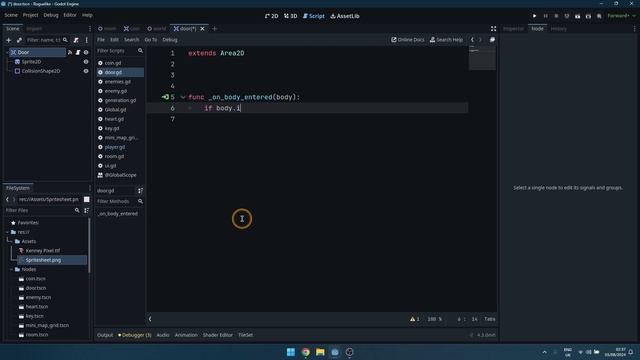The image size is (640, 360).
Task: Open the AssetLib workspace
Action: coord(345,16)
